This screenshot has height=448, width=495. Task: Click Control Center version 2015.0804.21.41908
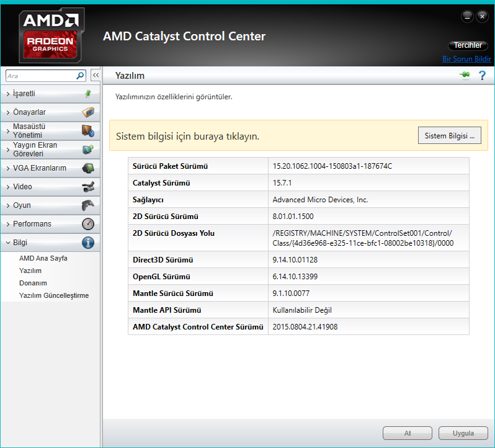coord(305,327)
